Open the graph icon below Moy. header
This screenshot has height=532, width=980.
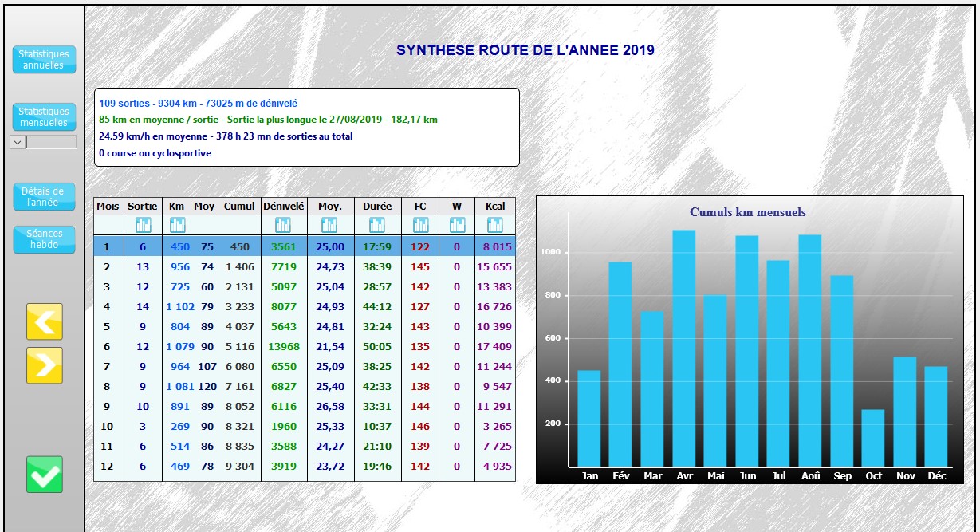(x=329, y=226)
